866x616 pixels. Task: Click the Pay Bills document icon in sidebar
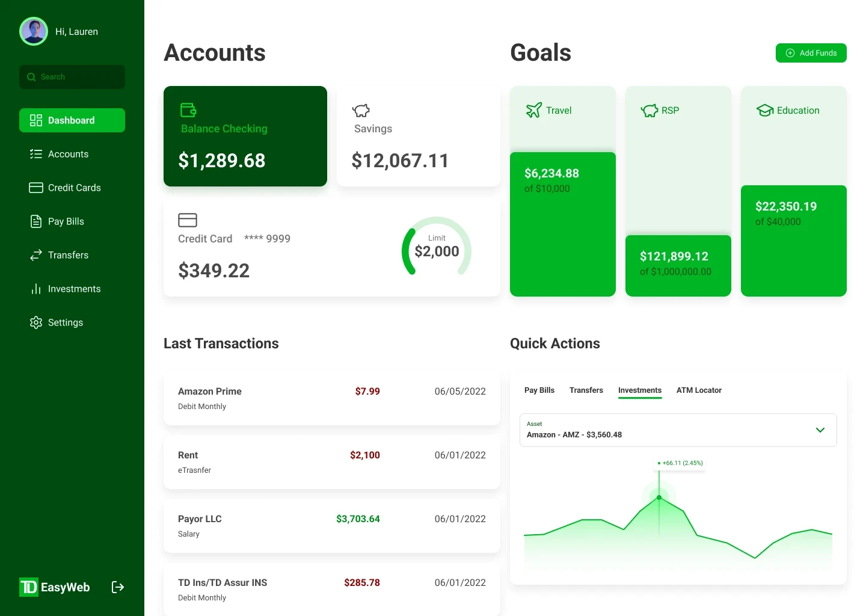36,221
